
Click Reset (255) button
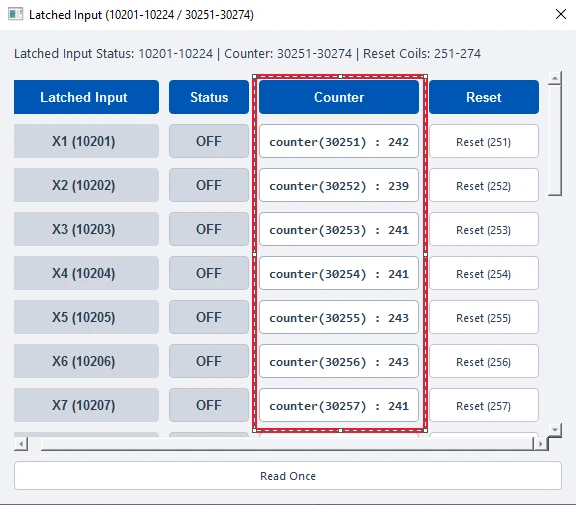(484, 318)
